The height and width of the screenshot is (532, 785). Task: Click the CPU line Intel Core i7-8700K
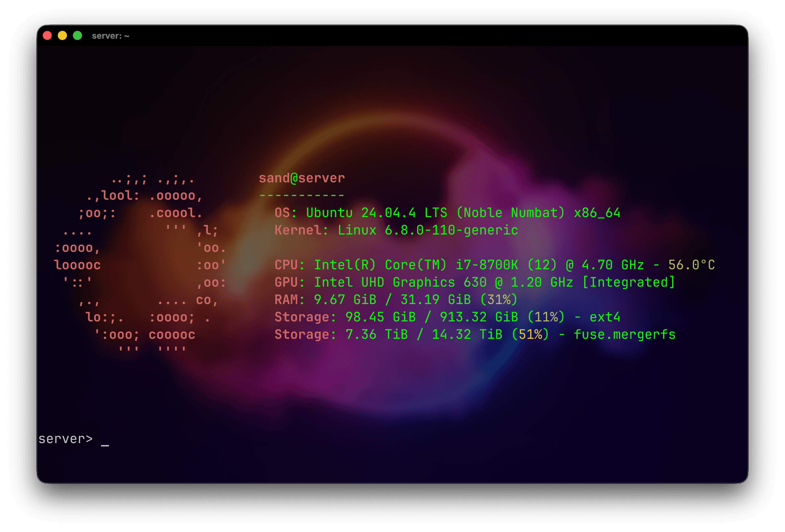(x=495, y=265)
